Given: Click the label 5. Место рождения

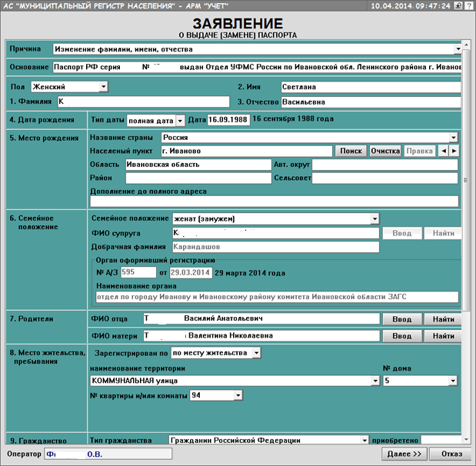Looking at the screenshot, I should [44, 138].
